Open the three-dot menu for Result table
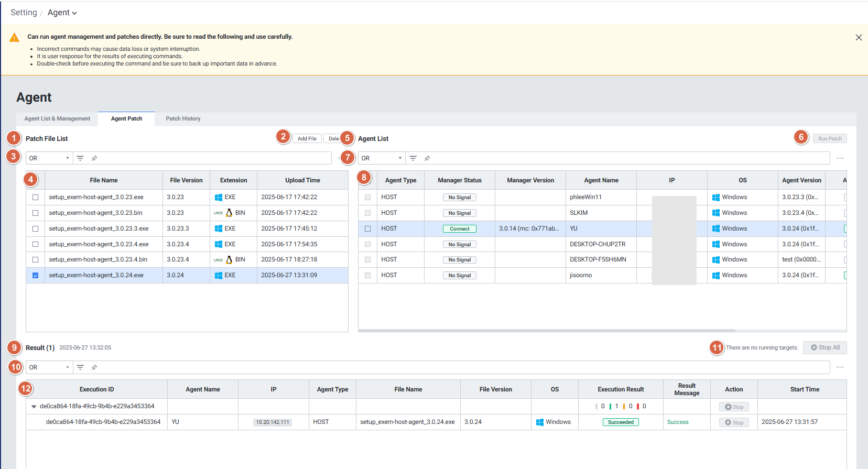This screenshot has width=868, height=469. 840,367
